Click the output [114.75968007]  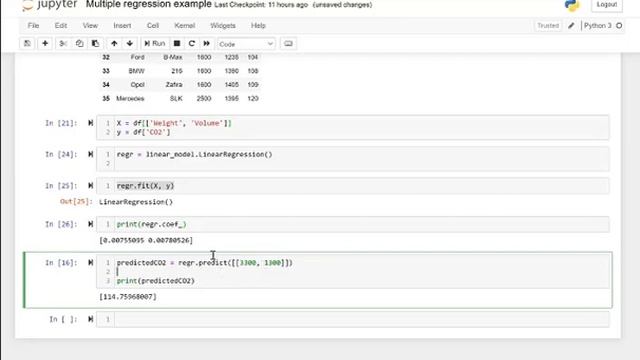(x=128, y=297)
